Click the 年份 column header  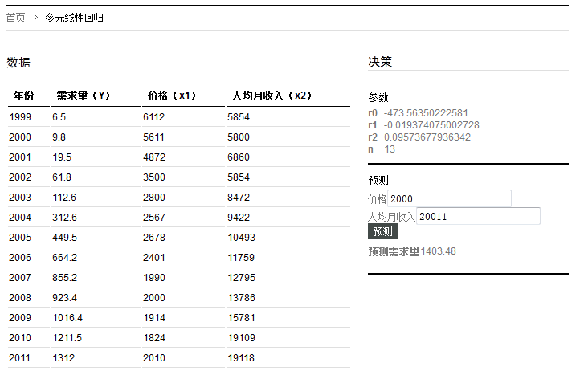24,96
